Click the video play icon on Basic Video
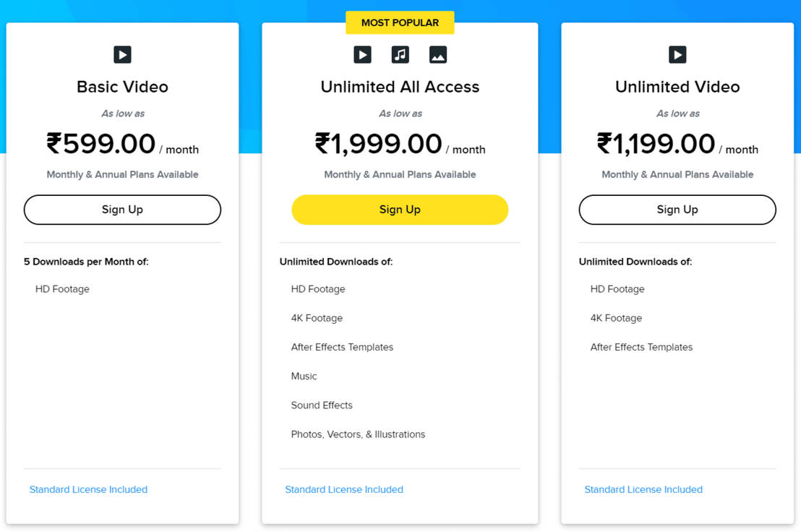801x532 pixels. 122,54
